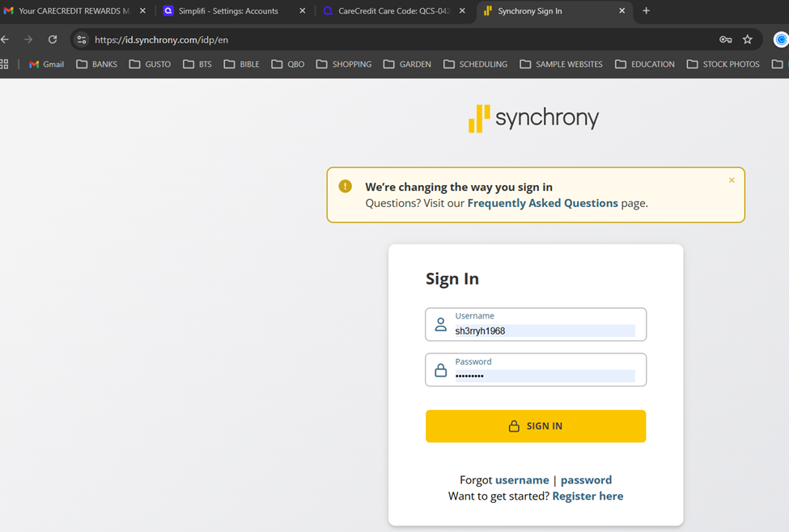Dismiss the sign-in change notice banner
789x532 pixels.
coord(732,180)
